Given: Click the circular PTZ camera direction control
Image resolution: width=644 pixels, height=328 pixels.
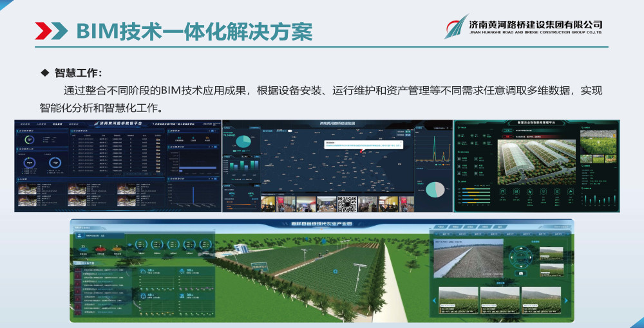Looking at the screenshot, I should coord(520,259).
